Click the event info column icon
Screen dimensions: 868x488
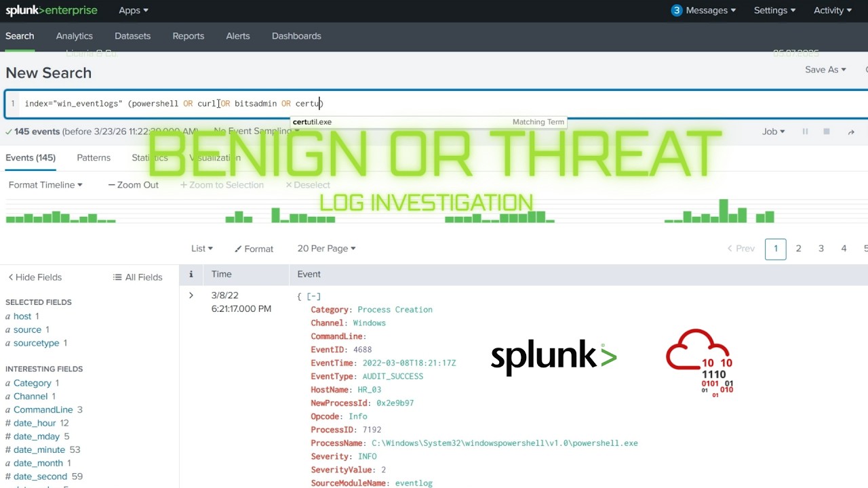point(191,274)
